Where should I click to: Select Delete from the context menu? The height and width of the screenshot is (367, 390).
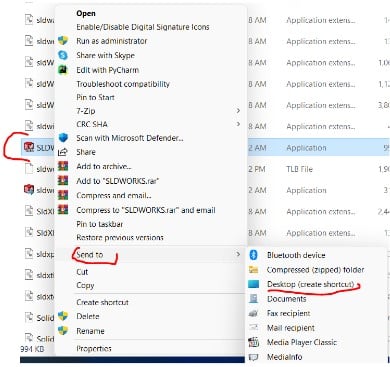(88, 316)
